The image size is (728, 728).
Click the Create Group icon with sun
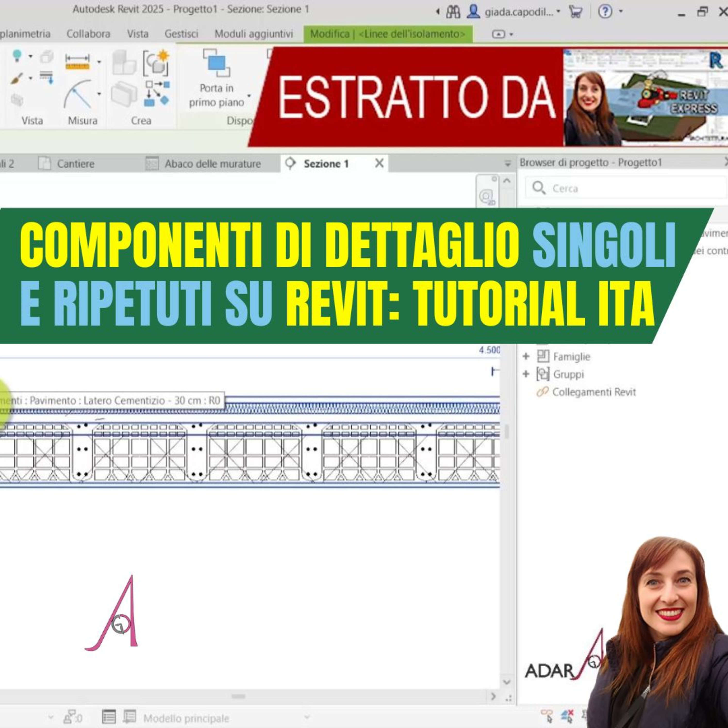click(x=156, y=63)
